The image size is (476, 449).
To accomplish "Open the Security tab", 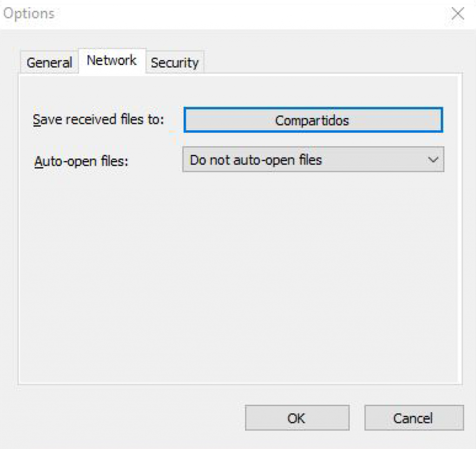I will pyautogui.click(x=175, y=63).
